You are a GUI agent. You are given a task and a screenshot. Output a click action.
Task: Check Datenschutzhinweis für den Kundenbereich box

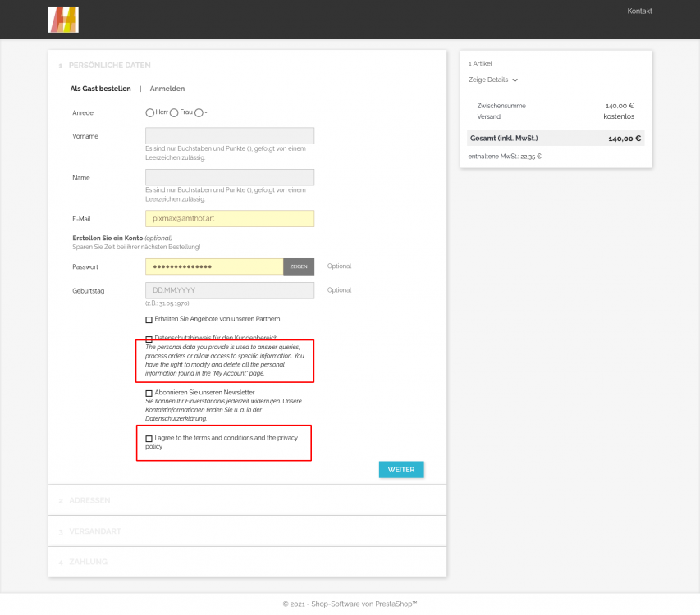coord(149,339)
